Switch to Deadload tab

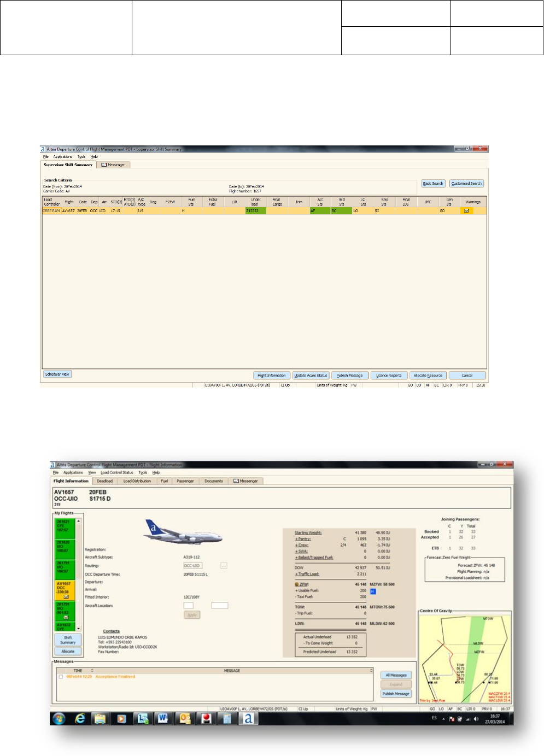(104, 481)
